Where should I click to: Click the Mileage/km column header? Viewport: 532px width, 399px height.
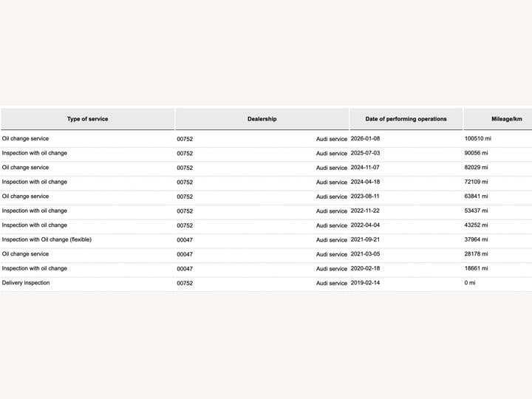[x=506, y=119]
